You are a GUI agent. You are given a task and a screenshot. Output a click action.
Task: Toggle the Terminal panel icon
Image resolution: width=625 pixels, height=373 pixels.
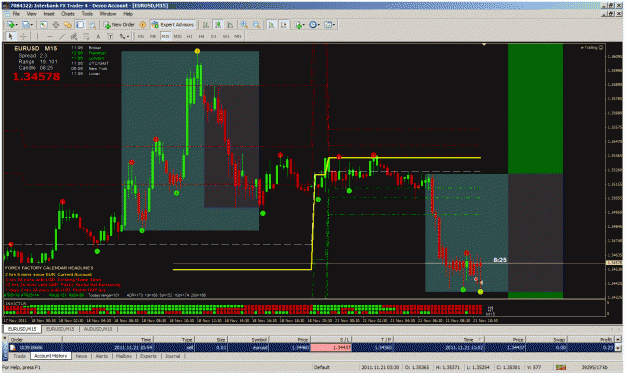coord(80,25)
